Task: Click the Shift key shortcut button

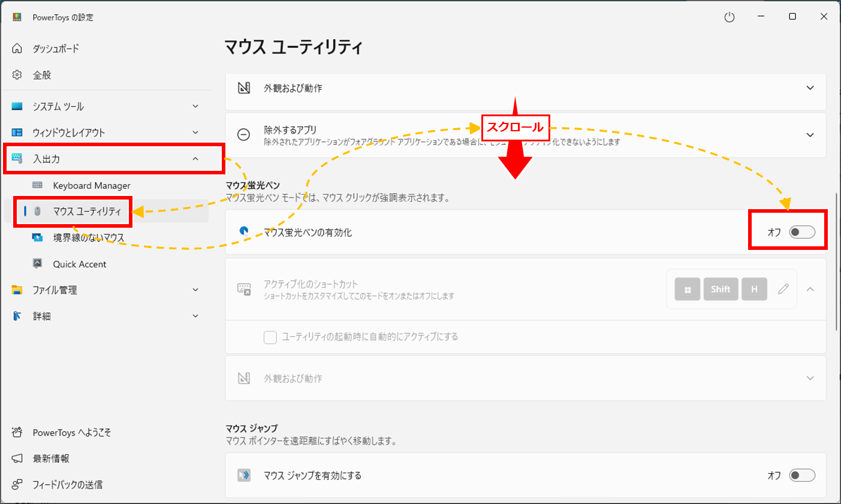Action: coord(721,289)
